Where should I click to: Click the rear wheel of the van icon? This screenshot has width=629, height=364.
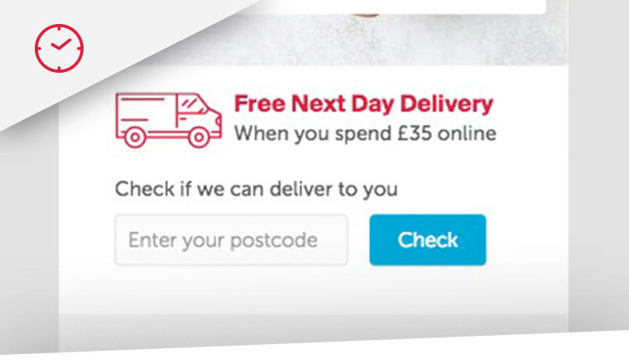(x=135, y=137)
